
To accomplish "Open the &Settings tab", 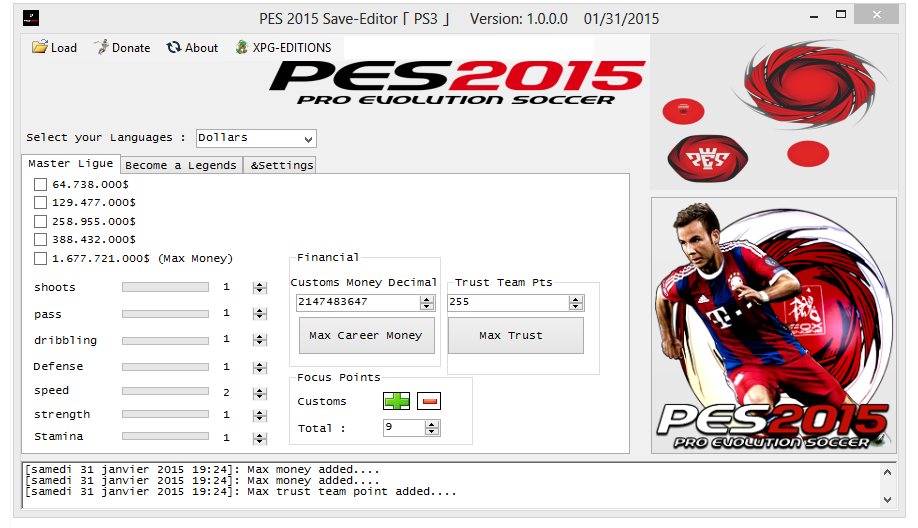I will pos(281,165).
